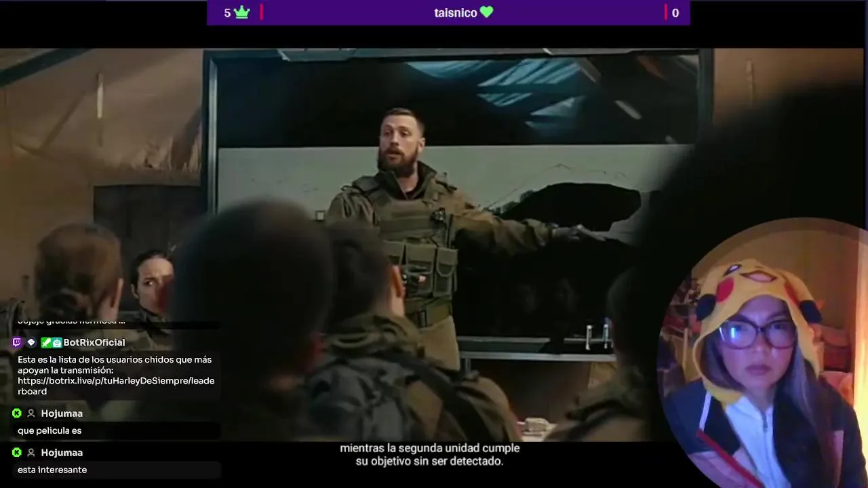This screenshot has height=488, width=868.
Task: Click the Kick logo above 'que pelicula es'
Action: [17, 413]
